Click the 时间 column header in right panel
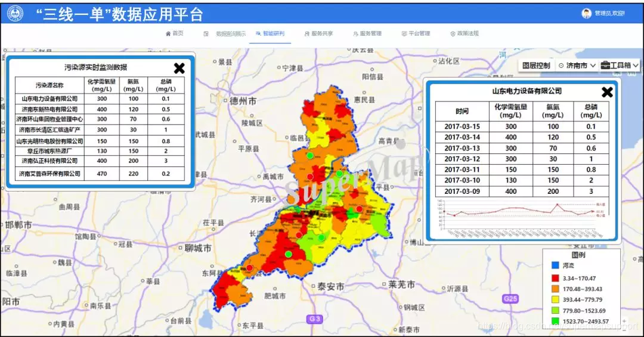The height and width of the screenshot is (337, 644). click(x=462, y=111)
